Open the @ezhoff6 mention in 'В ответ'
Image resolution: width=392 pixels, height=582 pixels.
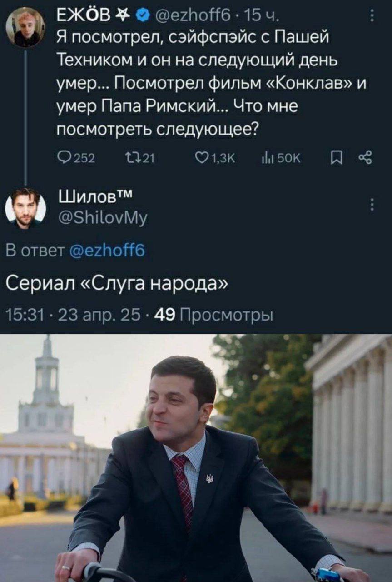107,250
